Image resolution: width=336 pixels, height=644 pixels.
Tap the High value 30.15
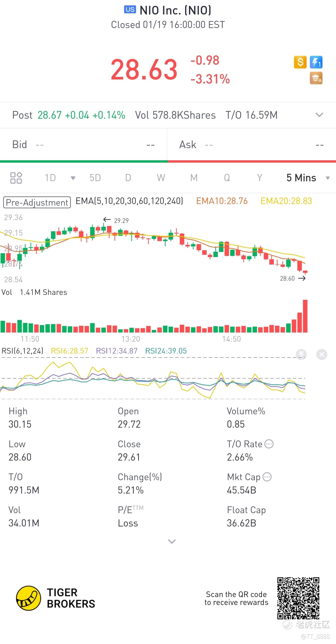pyautogui.click(x=20, y=424)
